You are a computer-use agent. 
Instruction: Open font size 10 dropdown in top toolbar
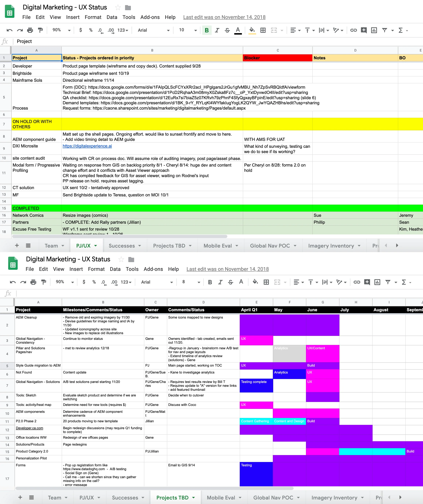click(188, 30)
